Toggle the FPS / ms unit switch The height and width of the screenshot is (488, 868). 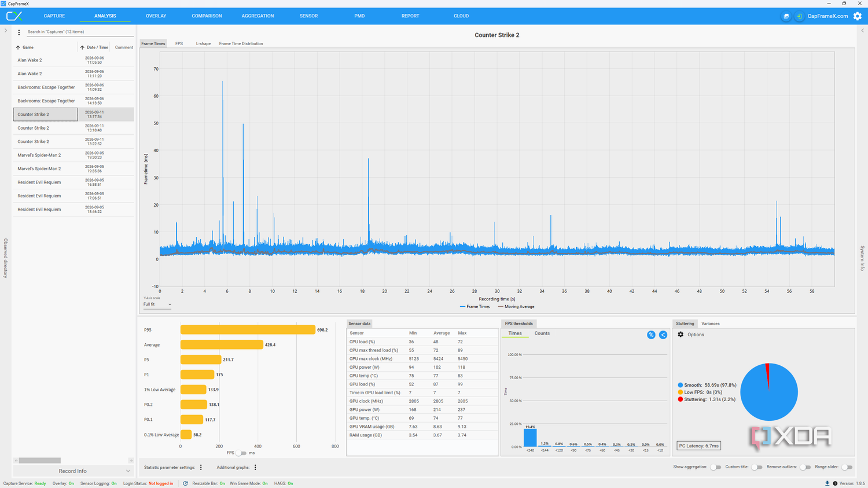(x=241, y=453)
